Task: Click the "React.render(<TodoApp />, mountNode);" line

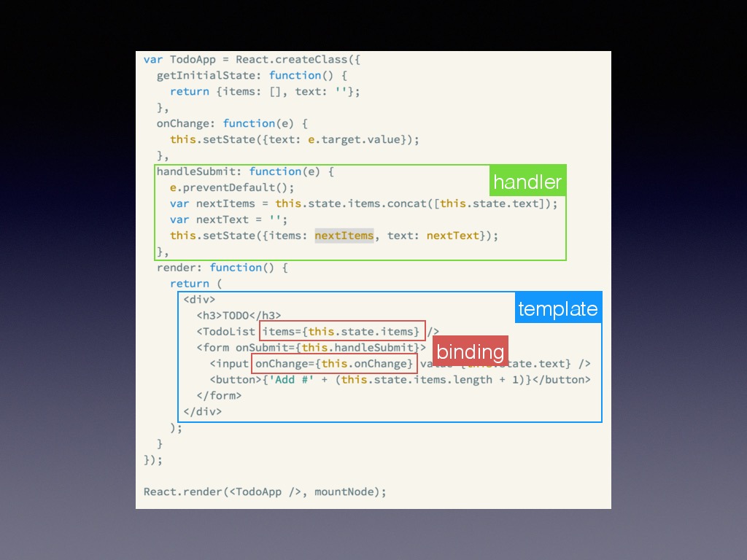Action: click(265, 492)
